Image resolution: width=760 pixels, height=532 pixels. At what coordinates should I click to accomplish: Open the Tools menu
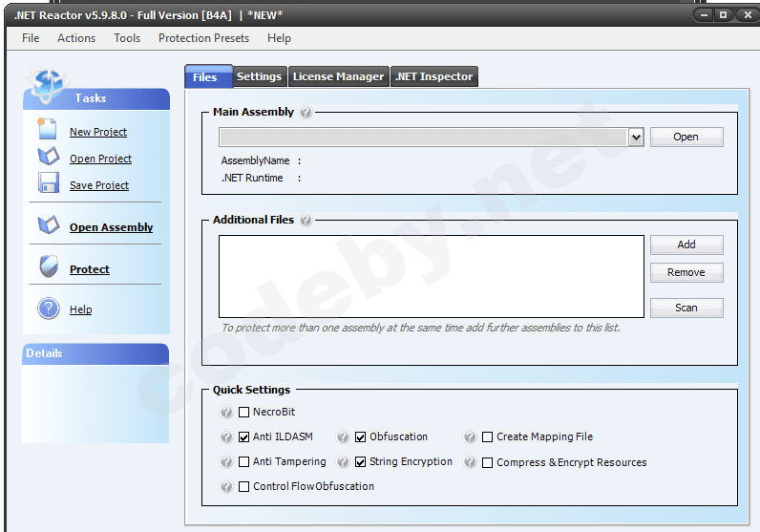click(127, 38)
